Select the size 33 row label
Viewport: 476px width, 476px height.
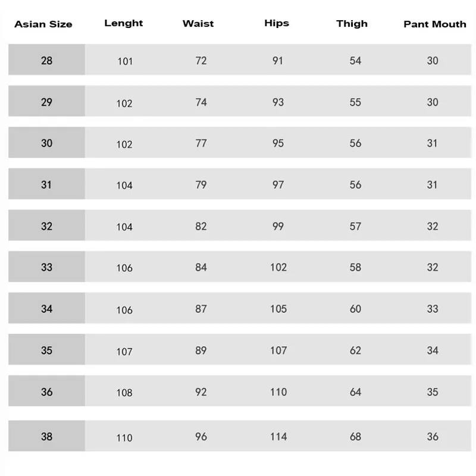point(46,267)
